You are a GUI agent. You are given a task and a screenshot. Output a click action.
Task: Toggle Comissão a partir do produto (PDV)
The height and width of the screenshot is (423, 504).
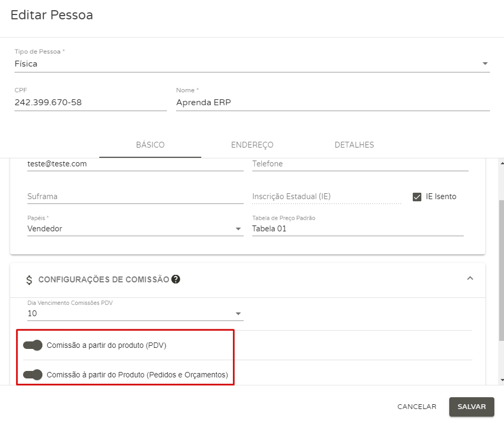33,345
